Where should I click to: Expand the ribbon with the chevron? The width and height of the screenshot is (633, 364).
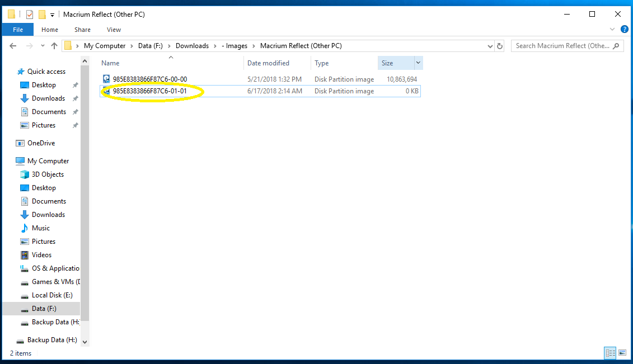612,29
